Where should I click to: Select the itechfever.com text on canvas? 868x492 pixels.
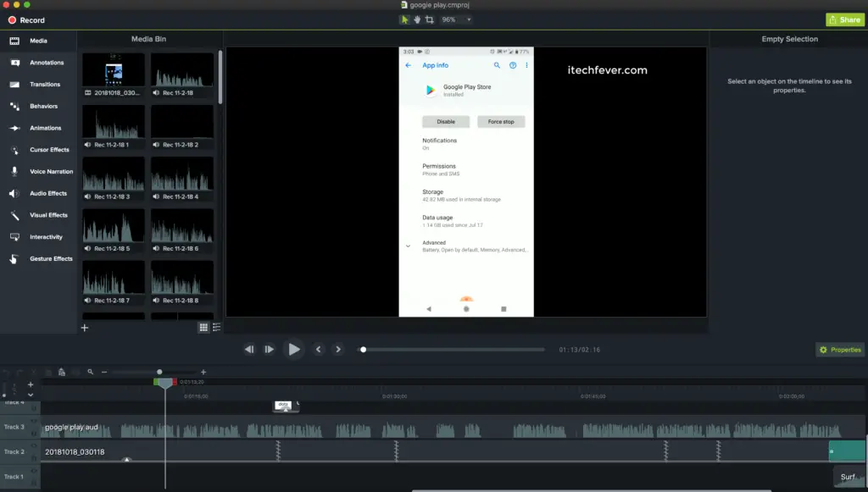point(607,70)
